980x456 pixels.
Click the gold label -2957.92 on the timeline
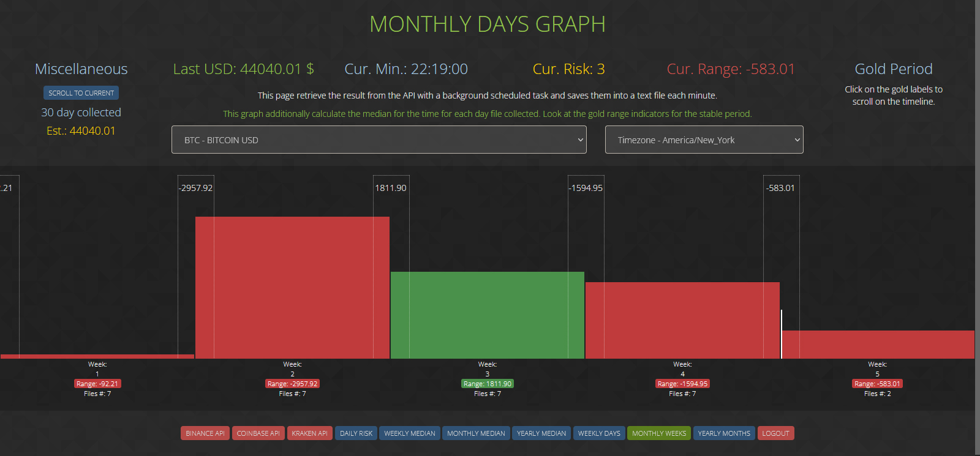point(196,188)
